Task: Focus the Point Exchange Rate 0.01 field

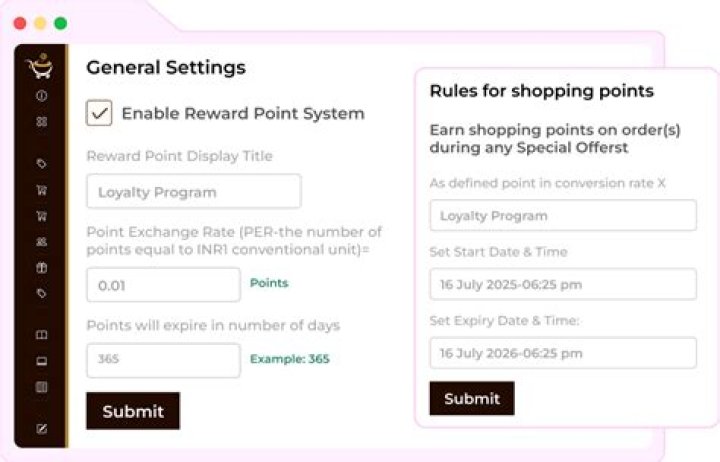Action: click(x=163, y=285)
